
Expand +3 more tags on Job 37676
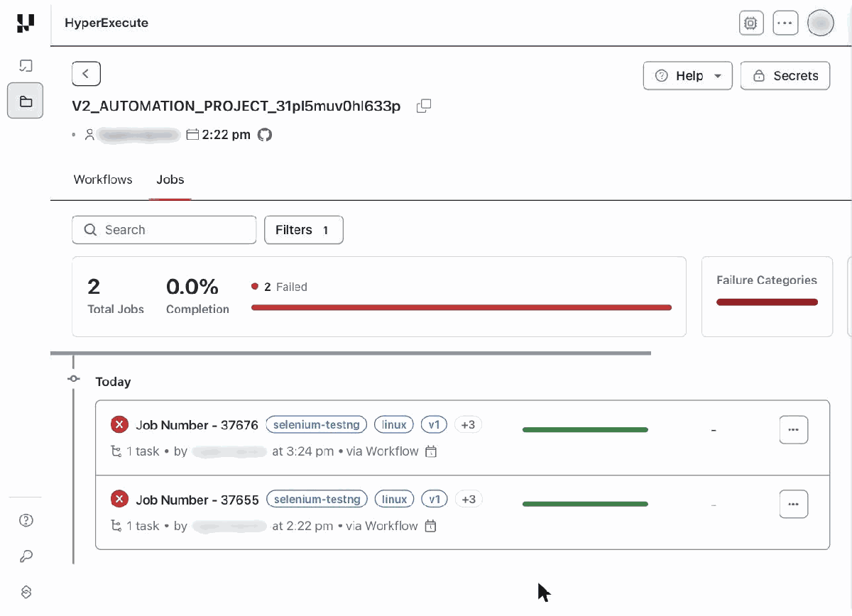[x=468, y=424]
